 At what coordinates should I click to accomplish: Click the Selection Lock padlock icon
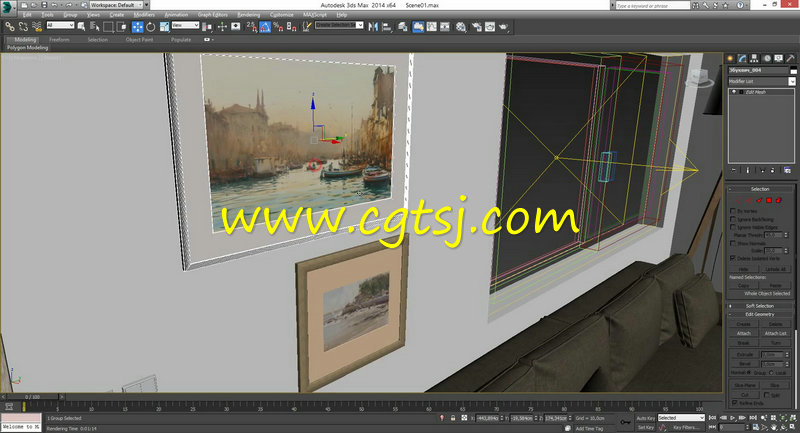point(453,418)
